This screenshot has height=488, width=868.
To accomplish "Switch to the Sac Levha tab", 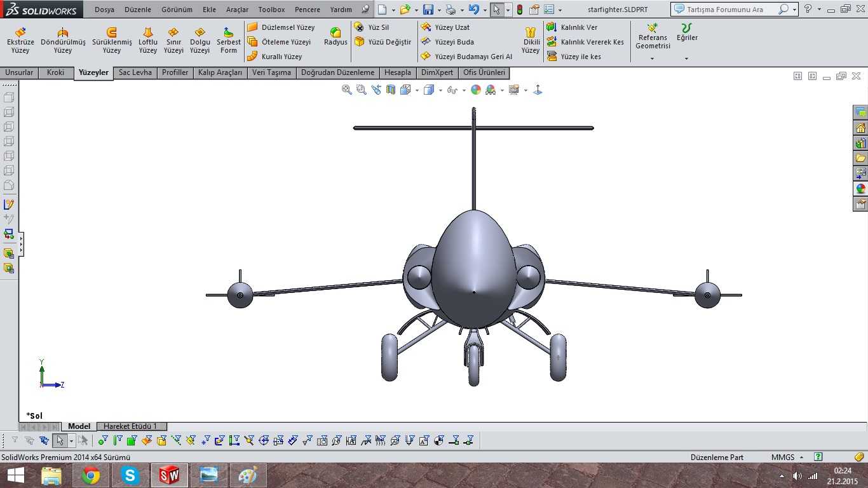I will pos(135,72).
